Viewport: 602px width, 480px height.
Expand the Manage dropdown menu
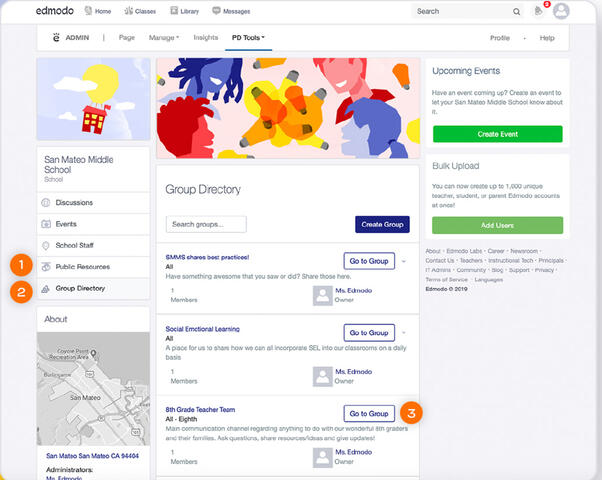pyautogui.click(x=164, y=37)
